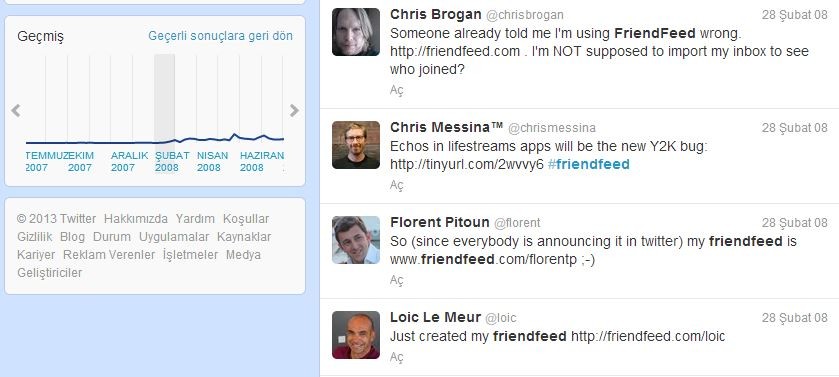Viewport: 839px width, 377px height.
Task: Select ARALIK 2007 on the history chart
Action: click(129, 161)
